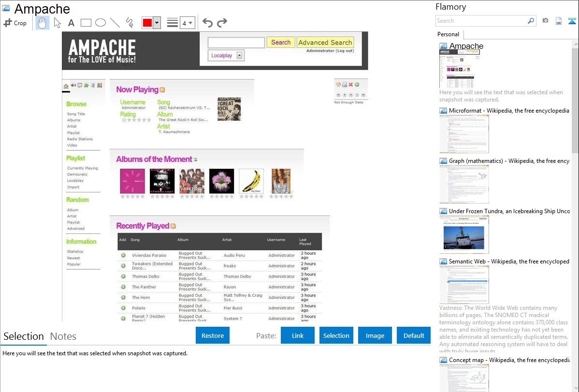This screenshot has width=579, height=392.
Task: Choose the freehand scribble tool
Action: tap(130, 23)
